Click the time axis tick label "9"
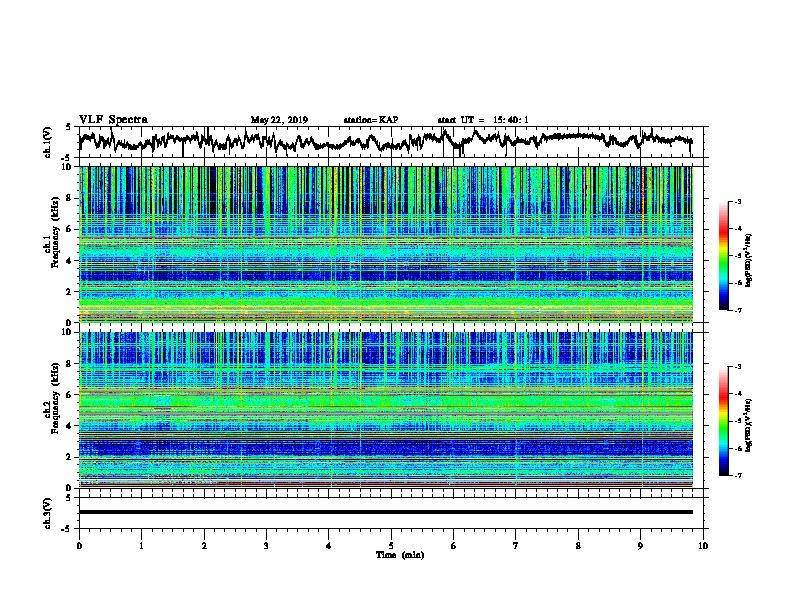The image size is (792, 612). click(640, 546)
